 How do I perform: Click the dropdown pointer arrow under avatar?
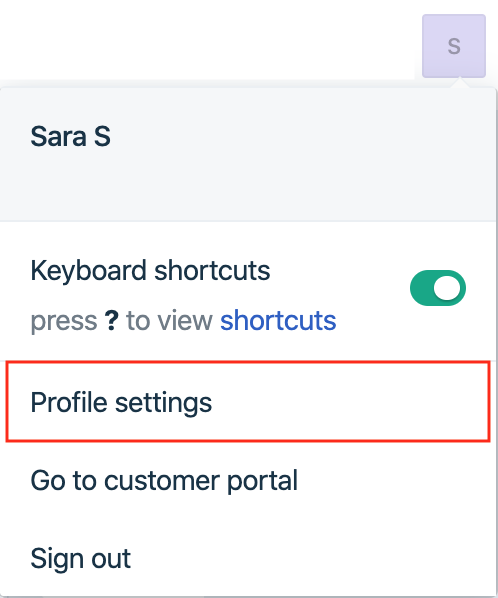[x=460, y=82]
